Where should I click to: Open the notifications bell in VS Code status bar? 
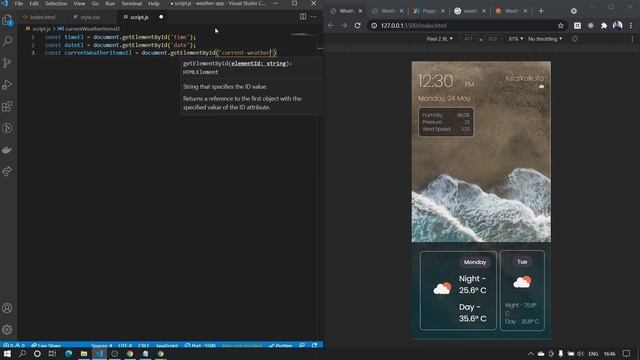(314, 345)
